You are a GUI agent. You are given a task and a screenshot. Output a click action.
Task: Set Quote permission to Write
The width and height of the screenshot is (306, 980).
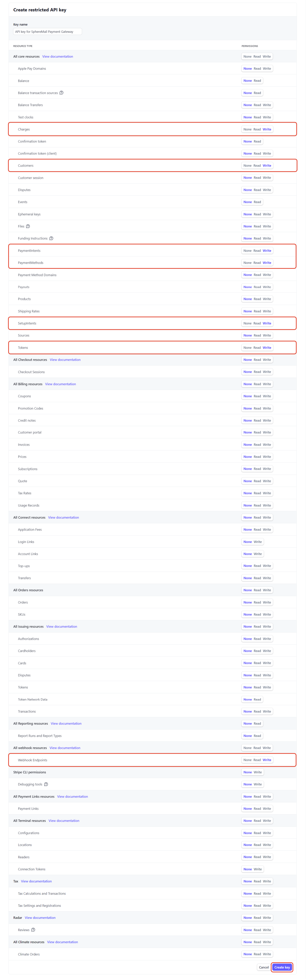coord(267,481)
